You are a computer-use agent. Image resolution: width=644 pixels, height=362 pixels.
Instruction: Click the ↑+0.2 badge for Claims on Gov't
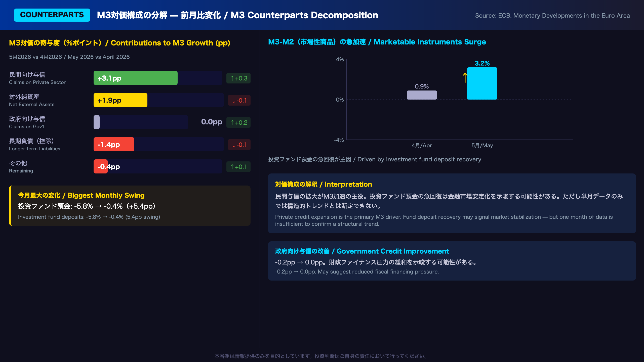pyautogui.click(x=238, y=122)
